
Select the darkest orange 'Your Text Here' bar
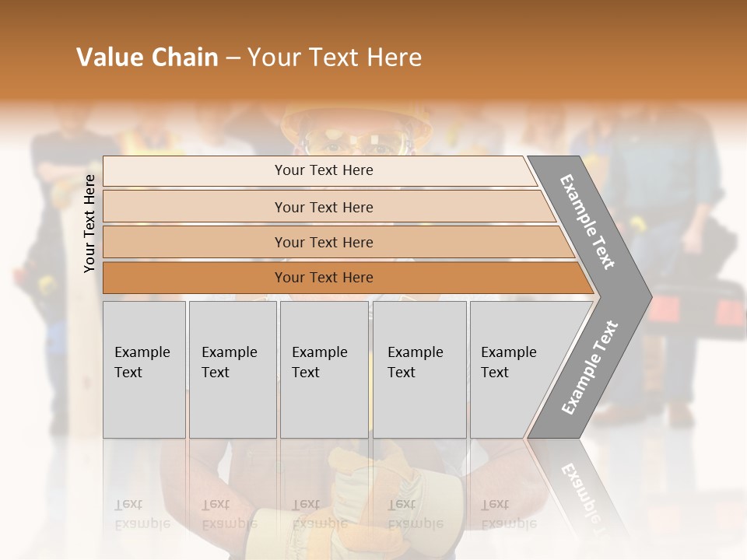tap(323, 278)
